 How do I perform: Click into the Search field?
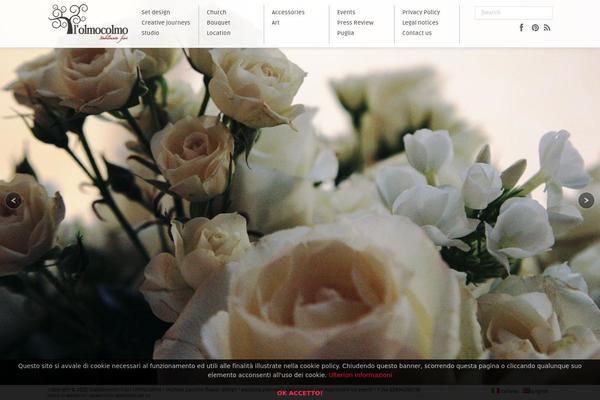[514, 13]
